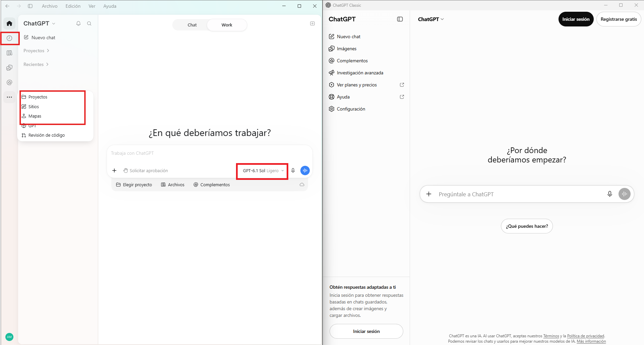Open notifications bell in left ChatGPT window
The height and width of the screenshot is (345, 644).
(x=78, y=23)
